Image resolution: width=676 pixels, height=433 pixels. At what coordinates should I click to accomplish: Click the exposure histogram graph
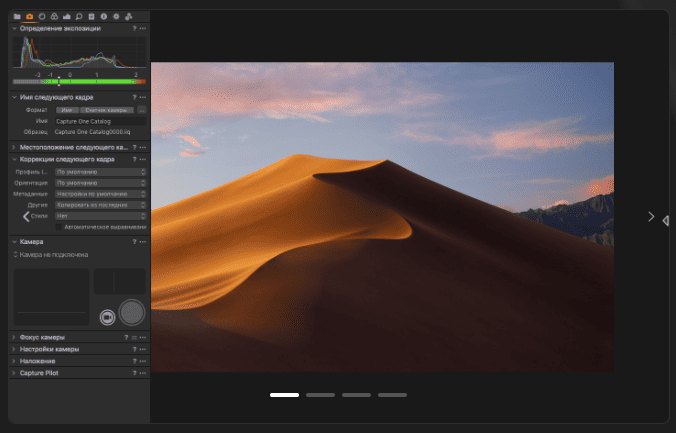(79, 53)
